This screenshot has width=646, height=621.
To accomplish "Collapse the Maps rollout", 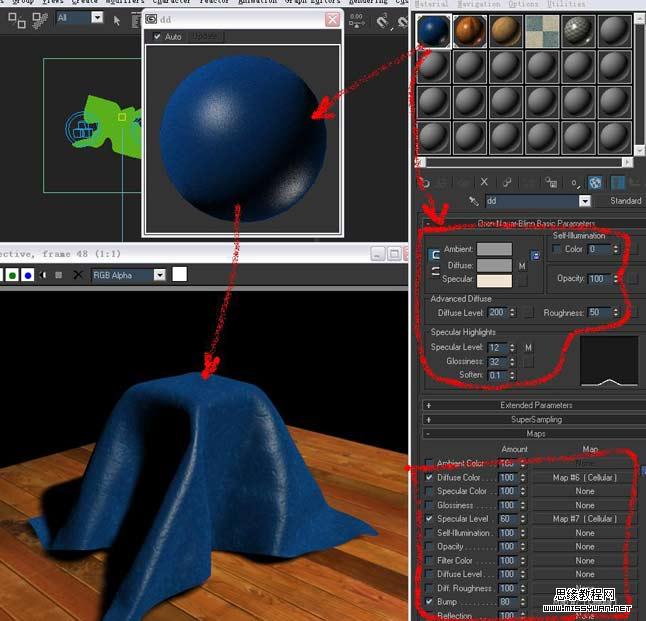I will pos(536,434).
